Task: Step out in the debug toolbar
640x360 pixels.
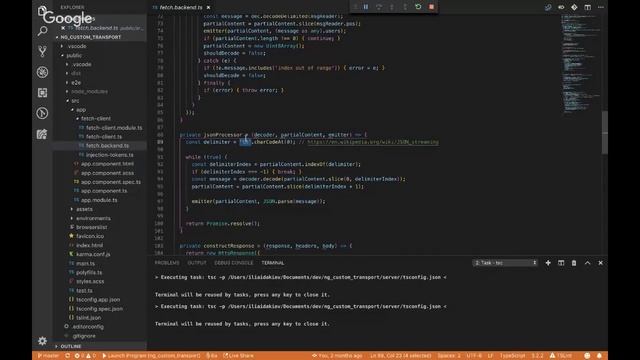Action: point(405,7)
